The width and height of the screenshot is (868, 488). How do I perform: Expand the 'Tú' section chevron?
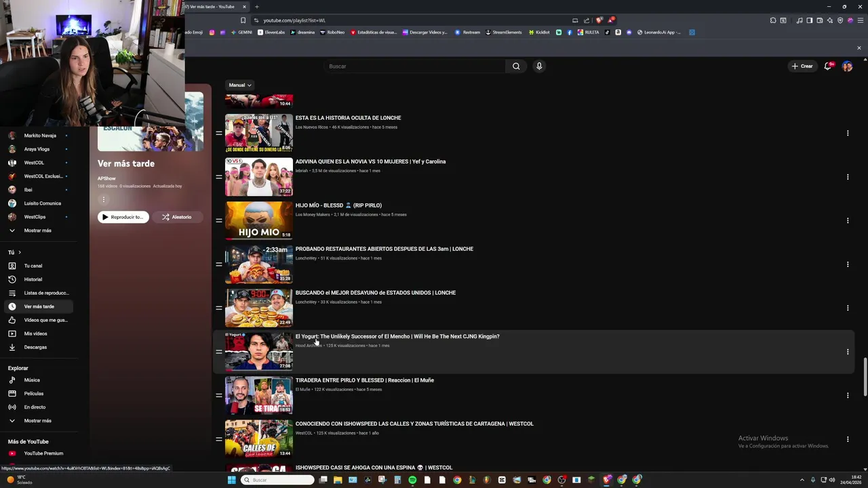click(20, 252)
